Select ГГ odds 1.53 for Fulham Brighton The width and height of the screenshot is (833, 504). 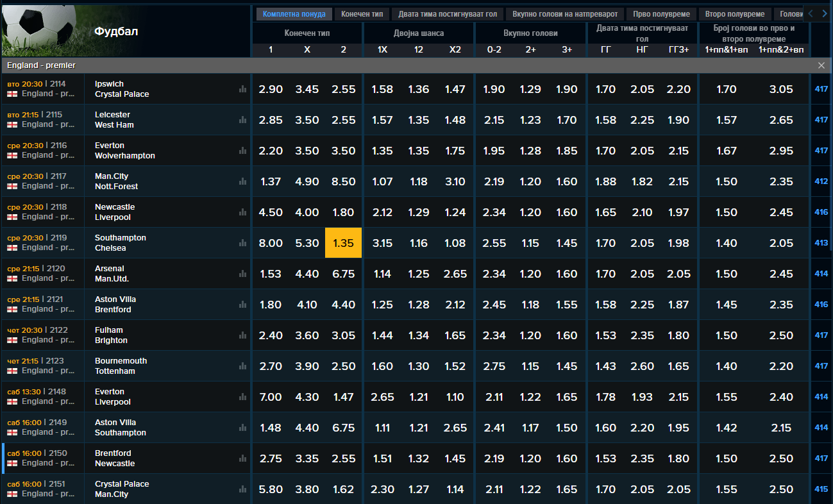coord(605,335)
